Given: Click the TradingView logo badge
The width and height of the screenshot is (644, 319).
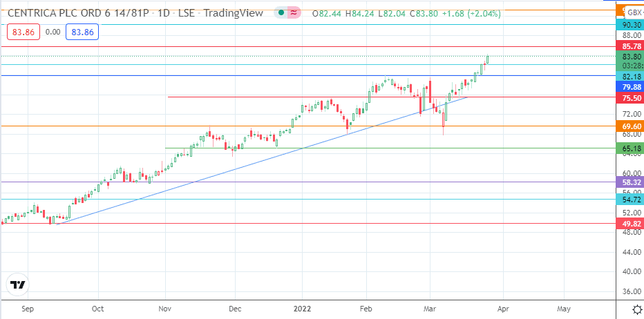Looking at the screenshot, I should (18, 285).
